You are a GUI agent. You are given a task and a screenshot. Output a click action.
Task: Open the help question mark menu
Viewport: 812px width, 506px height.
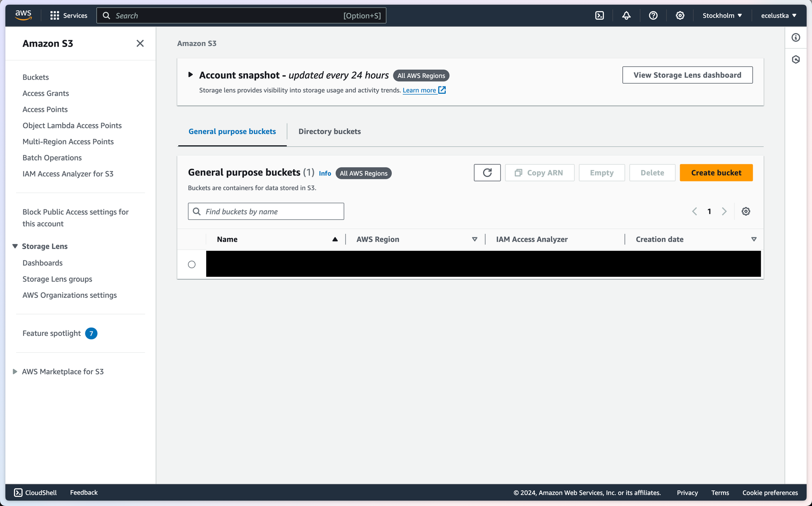click(x=653, y=15)
